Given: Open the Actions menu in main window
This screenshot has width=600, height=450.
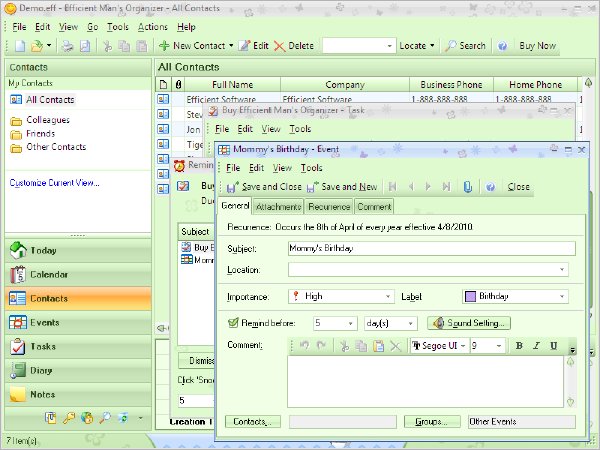Looking at the screenshot, I should pos(153,27).
